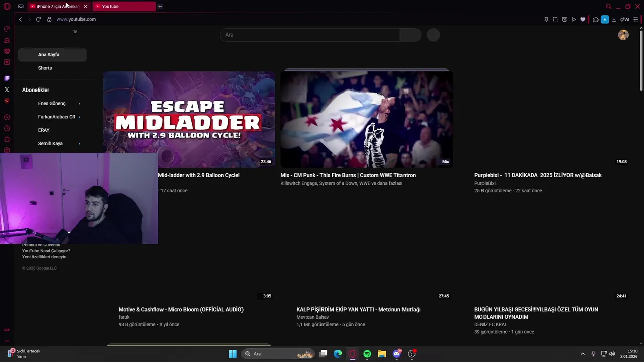
Task: Open browsing history clock icon in sidebar
Action: point(7,128)
